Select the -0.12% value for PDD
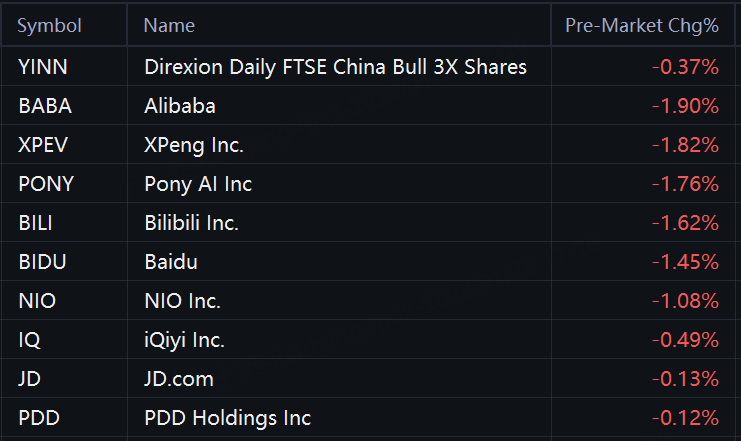 685,418
